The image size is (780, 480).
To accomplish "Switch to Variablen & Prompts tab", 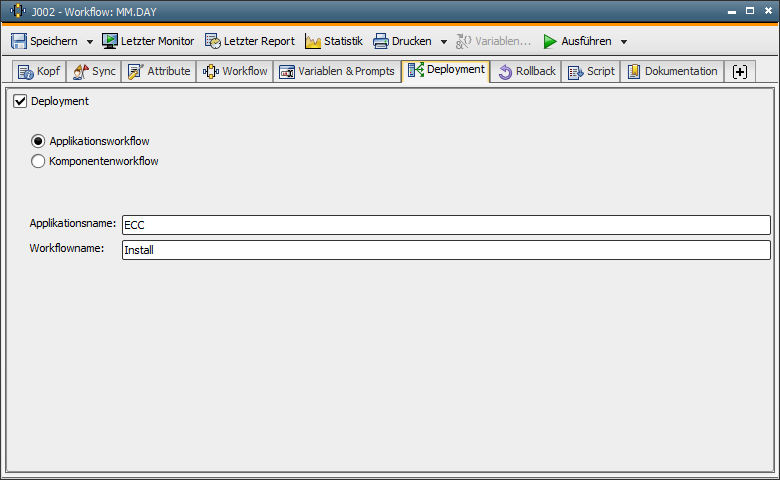I will coord(337,72).
